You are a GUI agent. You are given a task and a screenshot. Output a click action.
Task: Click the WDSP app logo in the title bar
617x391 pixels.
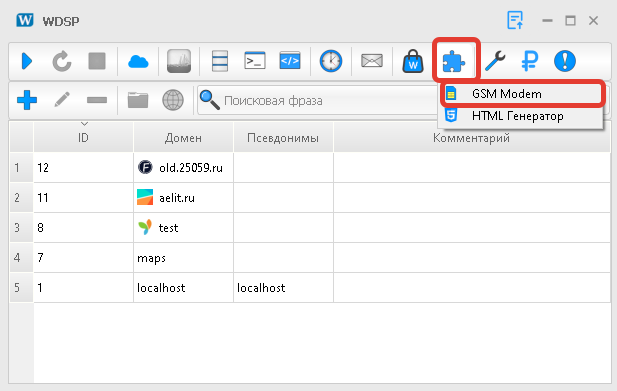click(25, 20)
